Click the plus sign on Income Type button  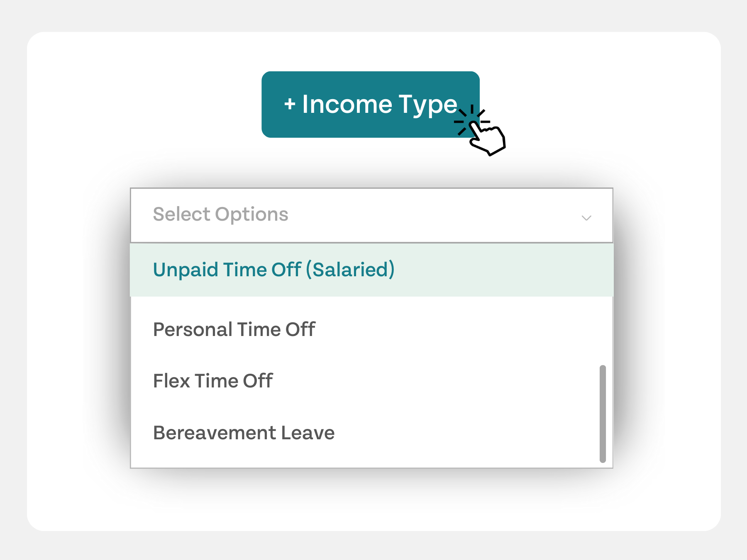tap(290, 104)
